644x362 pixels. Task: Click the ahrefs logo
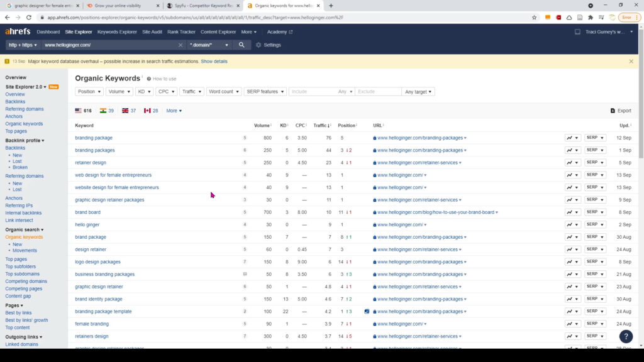click(17, 31)
